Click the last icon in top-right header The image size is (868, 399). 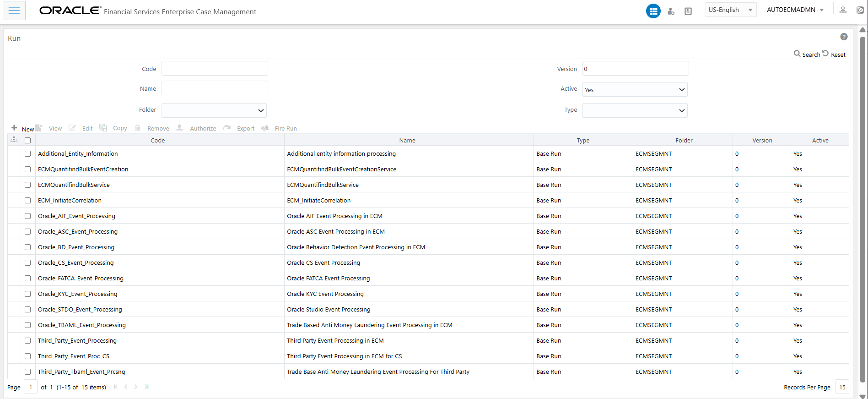(860, 10)
